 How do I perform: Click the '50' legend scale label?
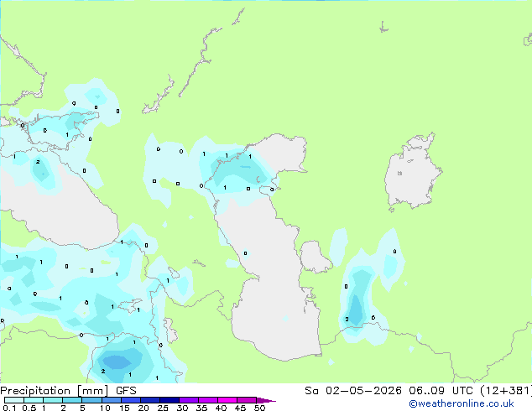click(x=259, y=408)
